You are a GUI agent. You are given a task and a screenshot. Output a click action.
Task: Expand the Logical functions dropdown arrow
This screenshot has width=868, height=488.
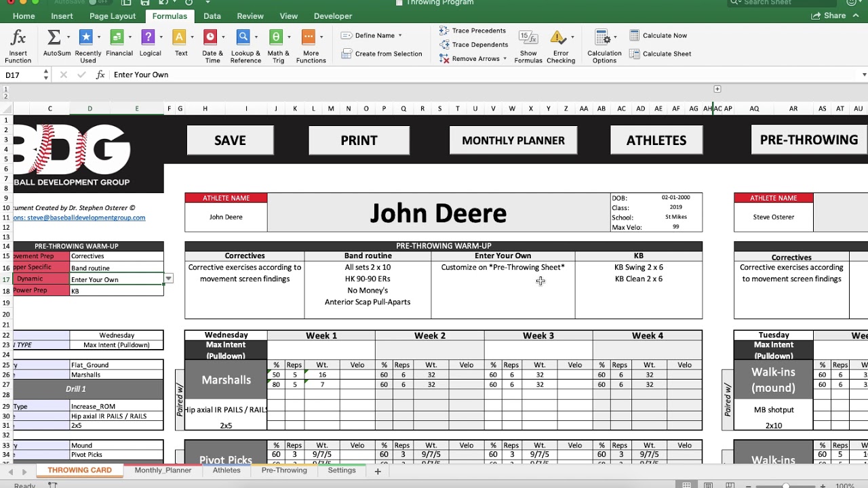pyautogui.click(x=161, y=37)
